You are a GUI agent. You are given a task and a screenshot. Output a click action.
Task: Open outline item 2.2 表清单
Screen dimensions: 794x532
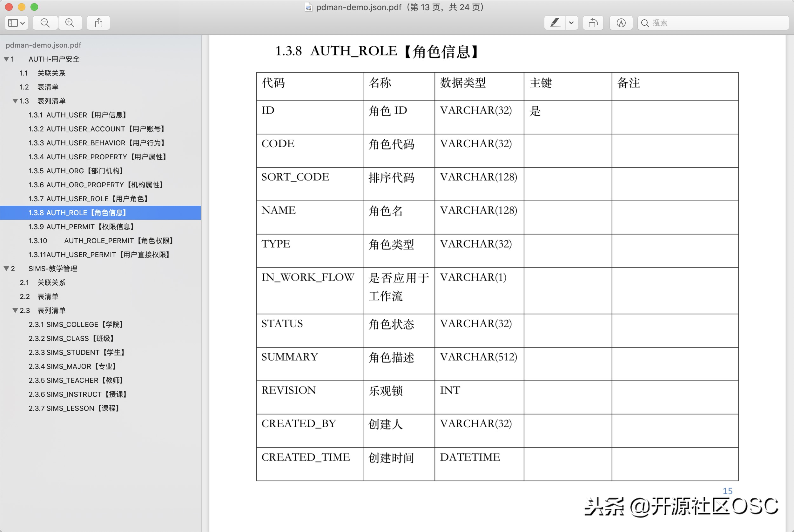(39, 296)
